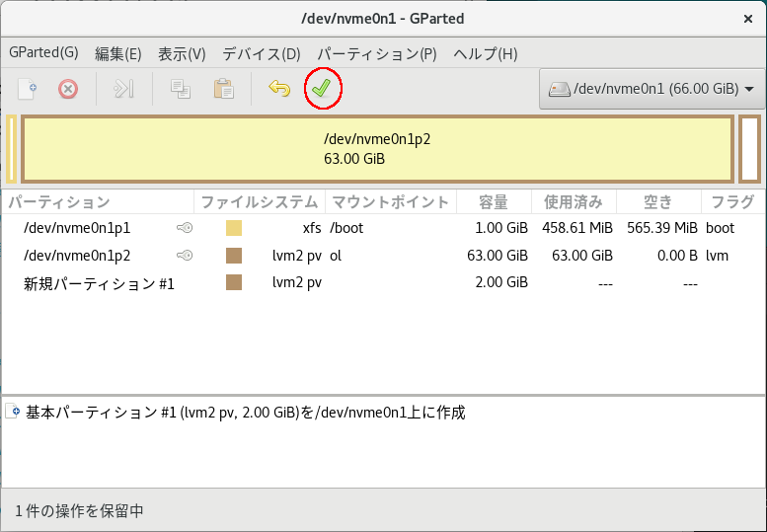Click the red Delete Partition icon
Image resolution: width=767 pixels, height=532 pixels.
click(67, 89)
